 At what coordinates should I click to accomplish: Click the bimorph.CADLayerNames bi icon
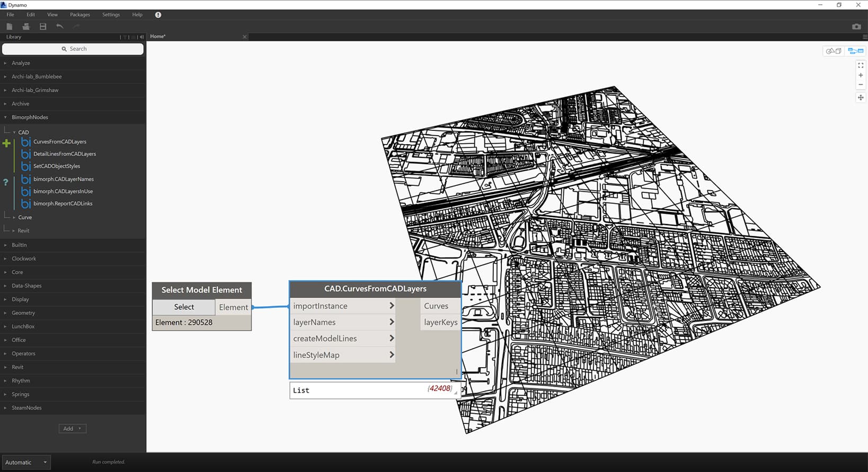(x=25, y=179)
